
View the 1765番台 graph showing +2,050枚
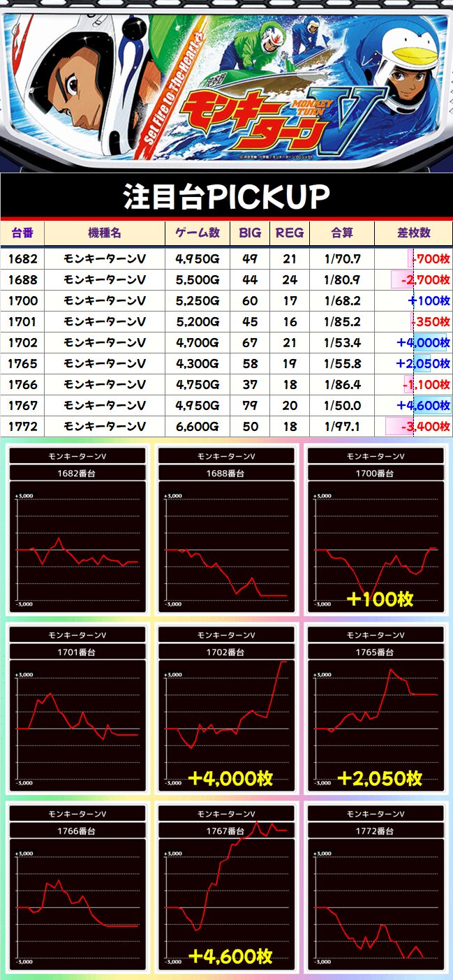[x=376, y=726]
